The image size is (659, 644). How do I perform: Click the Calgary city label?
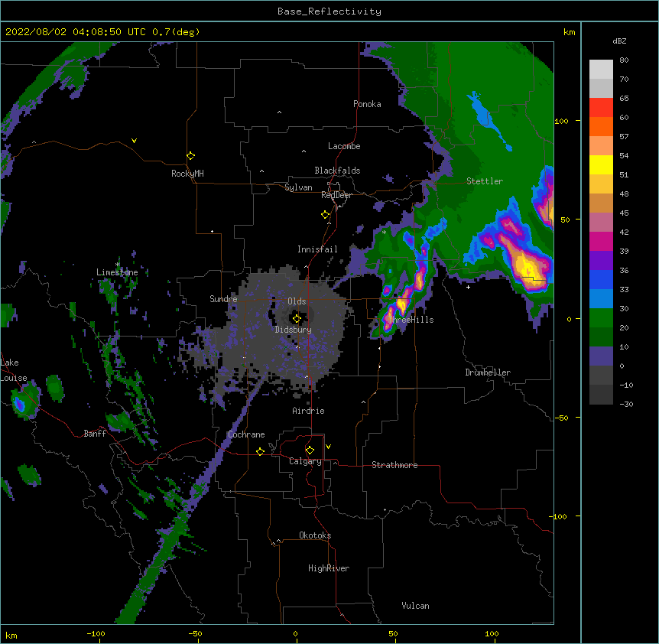[305, 461]
